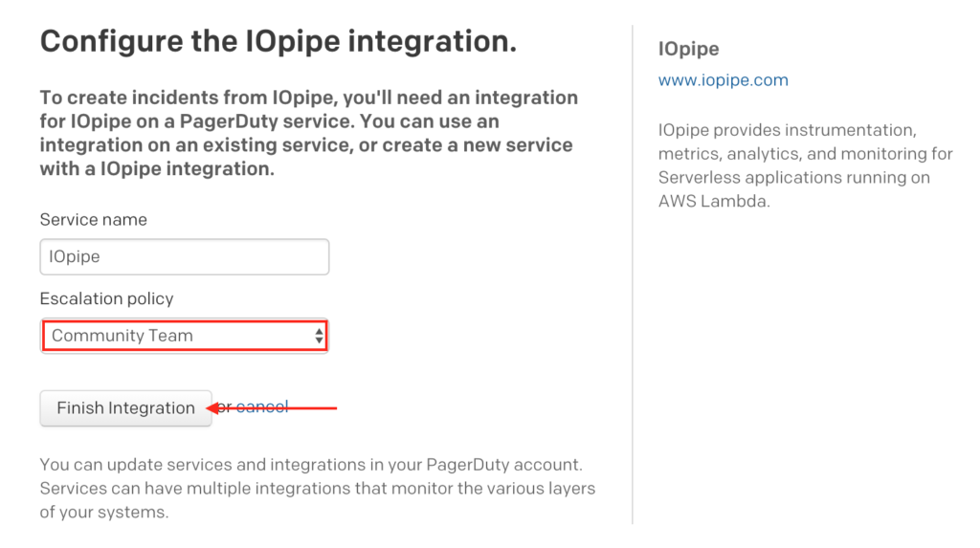
Task: Click the red highlight border around Escalation policy
Action: pyautogui.click(x=184, y=321)
